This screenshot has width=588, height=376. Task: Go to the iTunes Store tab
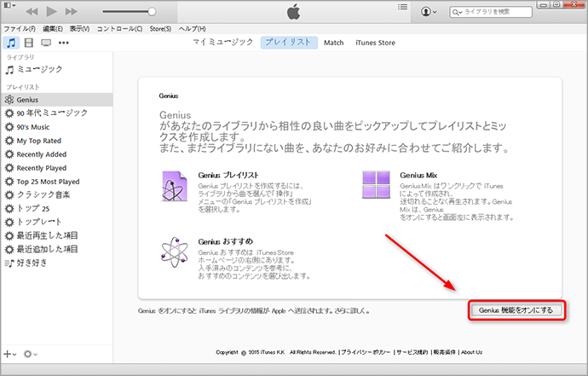(x=375, y=43)
